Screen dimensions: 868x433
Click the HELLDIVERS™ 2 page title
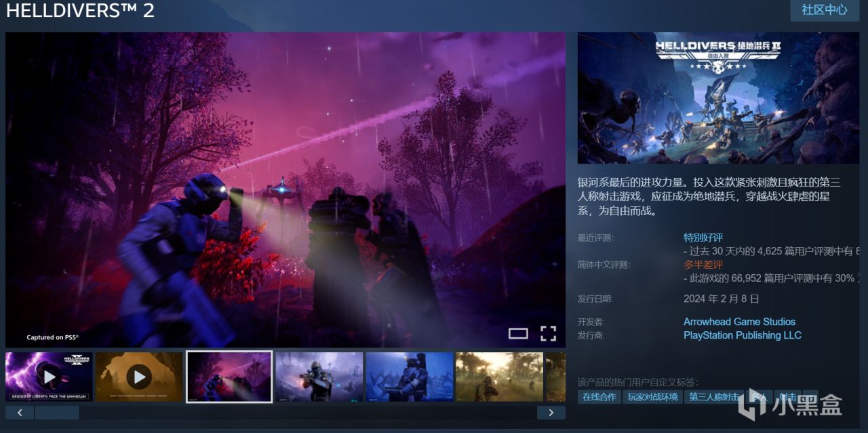80,10
